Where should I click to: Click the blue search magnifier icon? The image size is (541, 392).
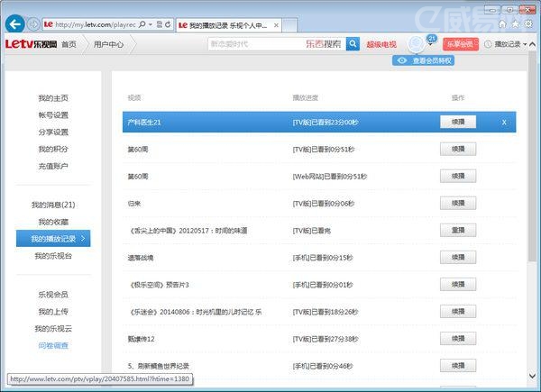353,43
